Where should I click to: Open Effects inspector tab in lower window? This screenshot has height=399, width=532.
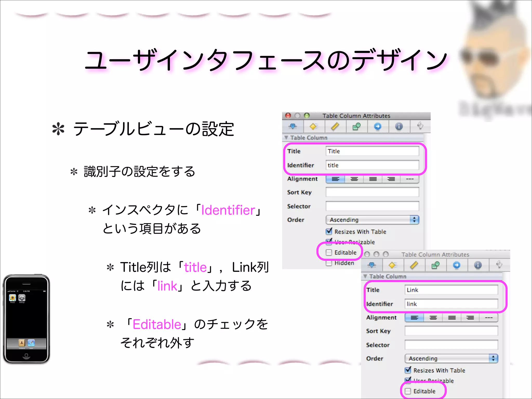click(x=393, y=265)
